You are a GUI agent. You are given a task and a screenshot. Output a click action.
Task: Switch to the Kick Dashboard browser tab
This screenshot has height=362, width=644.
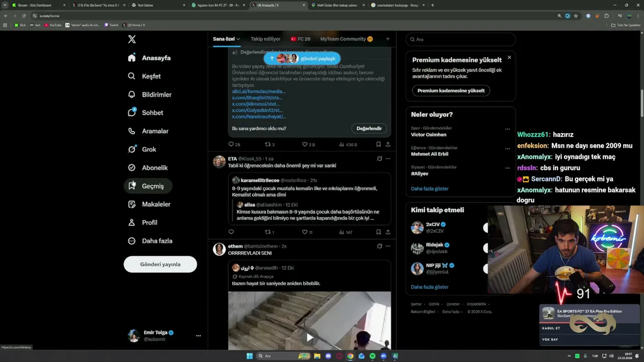click(x=38, y=5)
